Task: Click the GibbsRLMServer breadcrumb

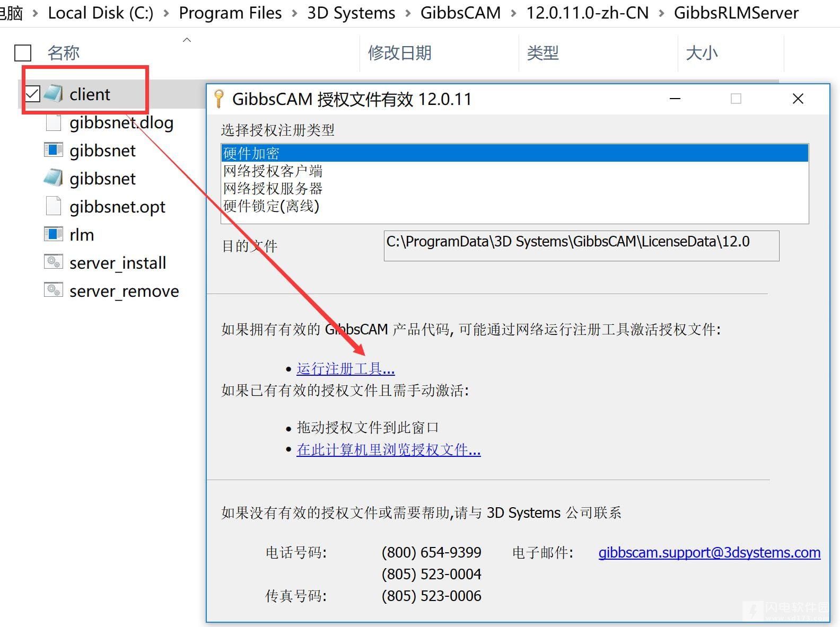Action: pos(736,13)
